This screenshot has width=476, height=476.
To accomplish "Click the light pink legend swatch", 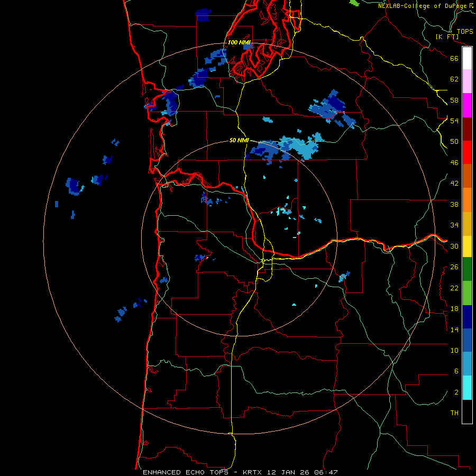I will point(467,81).
